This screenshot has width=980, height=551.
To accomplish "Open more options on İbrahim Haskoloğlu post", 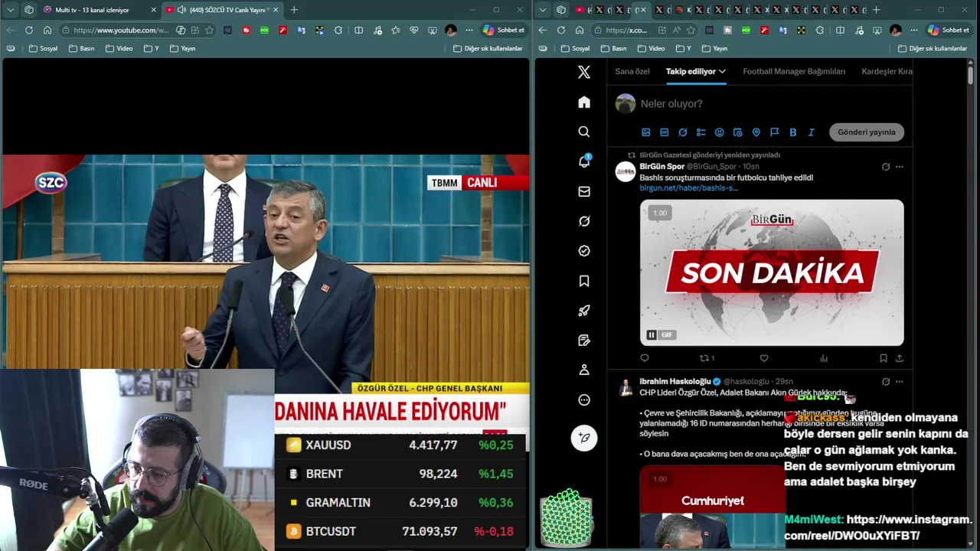I will (900, 382).
